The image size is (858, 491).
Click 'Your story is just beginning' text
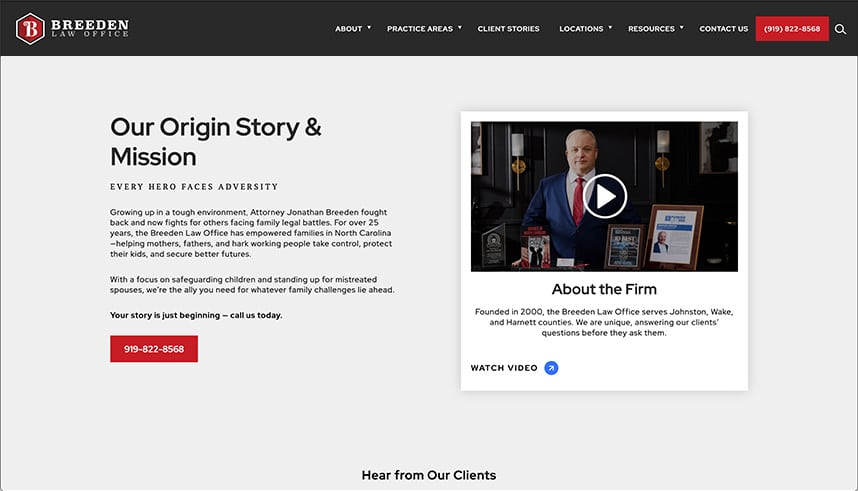[196, 315]
